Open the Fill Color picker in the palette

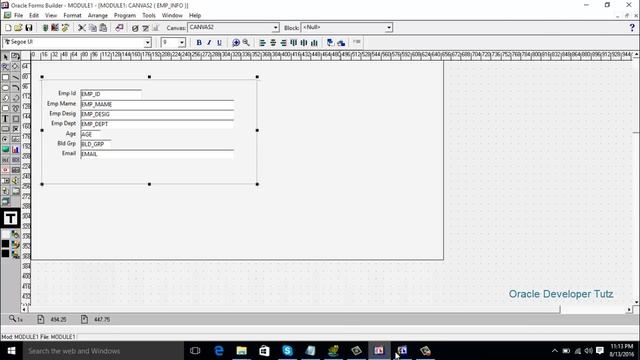click(16, 234)
